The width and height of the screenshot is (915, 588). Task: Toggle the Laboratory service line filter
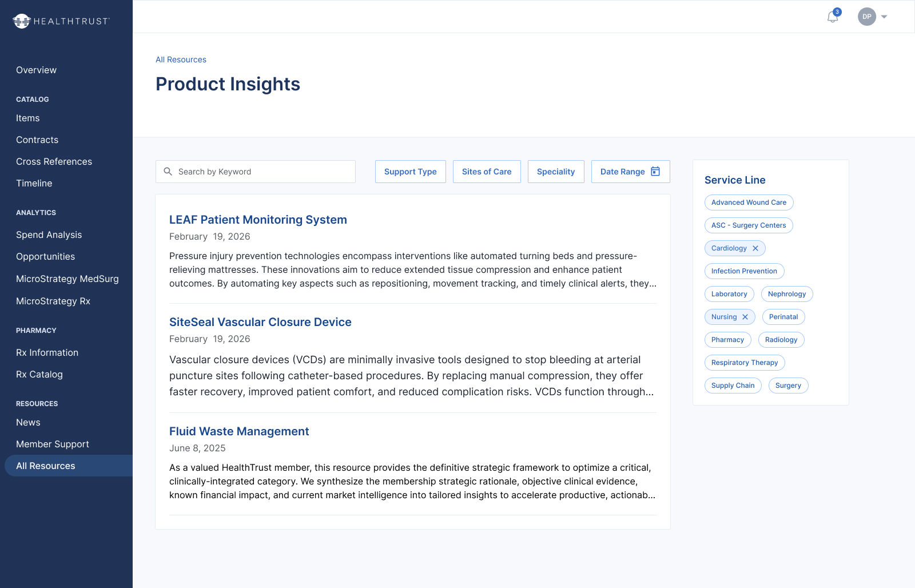click(x=729, y=293)
